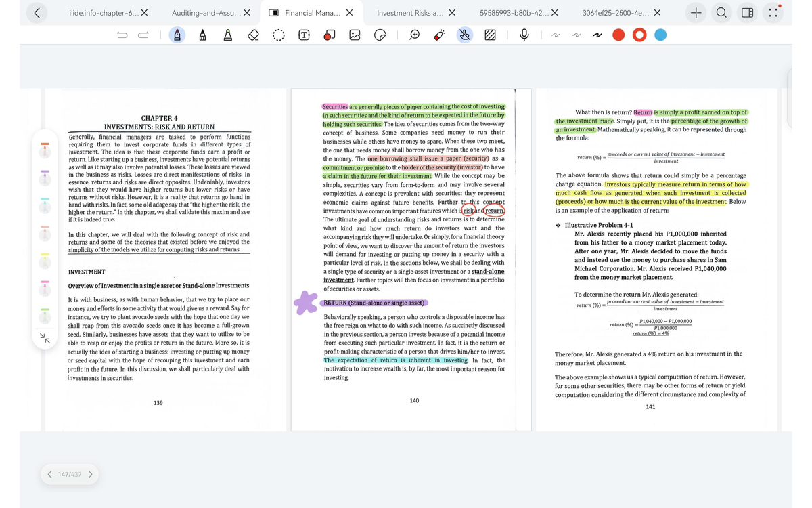
Task: Activate the dotted-circle lasso selection tool
Action: 278,35
